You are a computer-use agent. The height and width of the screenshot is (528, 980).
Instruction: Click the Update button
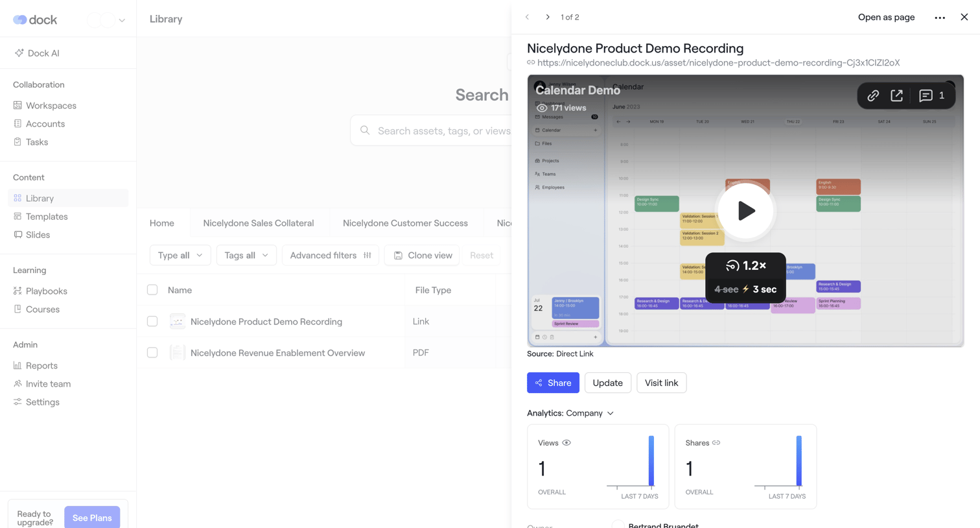[x=607, y=383]
